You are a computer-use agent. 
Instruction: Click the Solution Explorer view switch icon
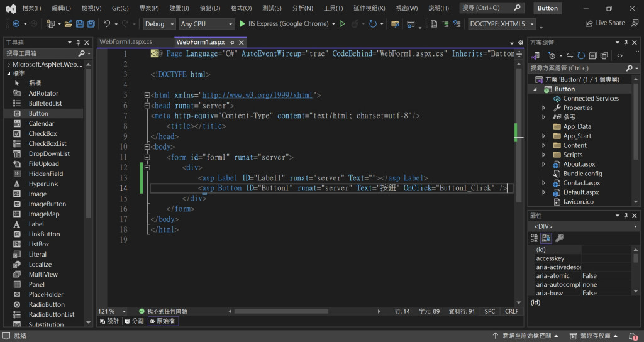(536, 55)
